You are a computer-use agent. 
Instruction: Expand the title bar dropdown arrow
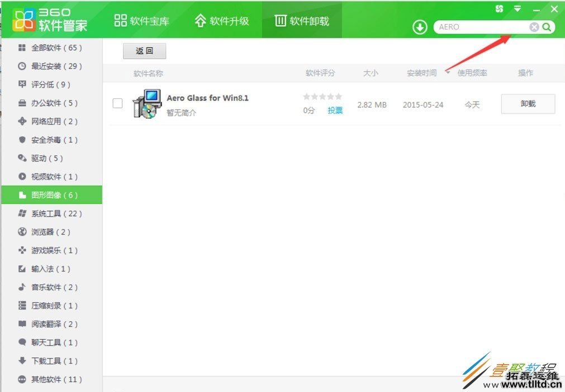coord(517,8)
